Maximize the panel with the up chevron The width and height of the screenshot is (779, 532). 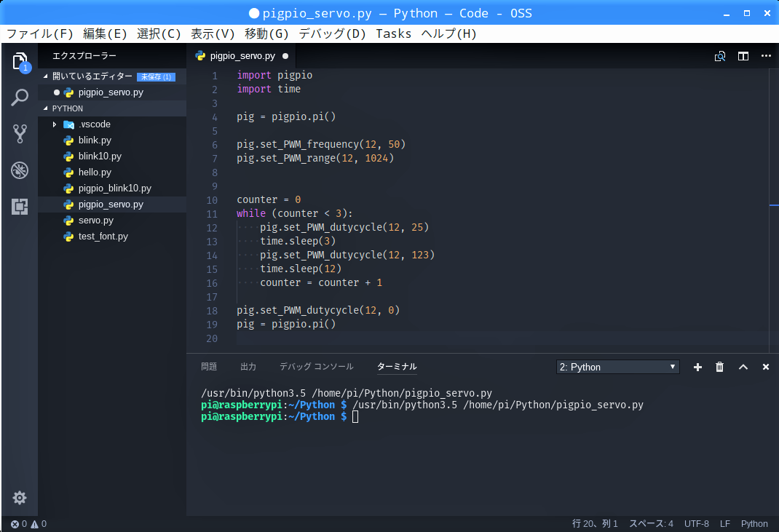point(743,367)
